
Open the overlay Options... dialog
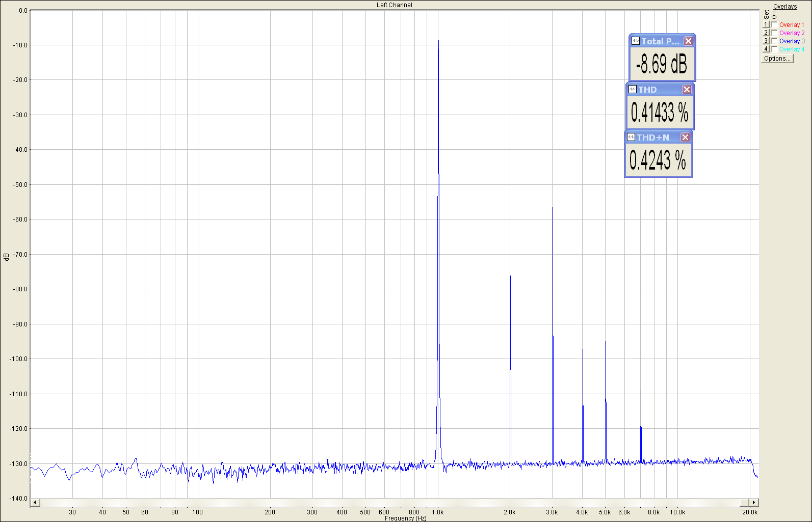(x=777, y=59)
